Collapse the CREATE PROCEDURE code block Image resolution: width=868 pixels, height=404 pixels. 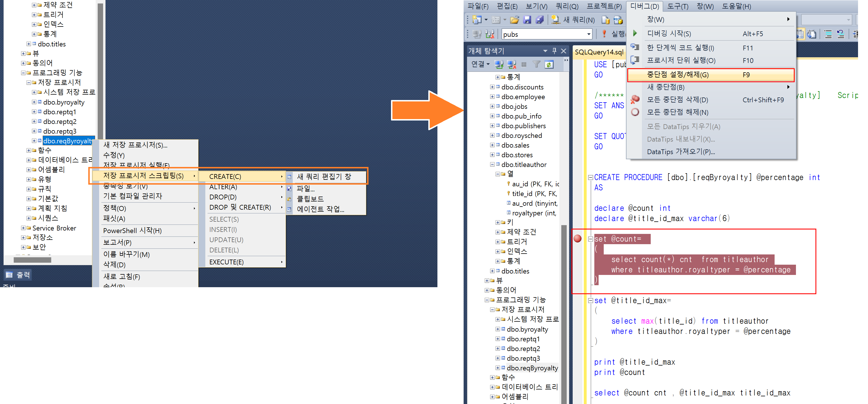[x=590, y=177]
